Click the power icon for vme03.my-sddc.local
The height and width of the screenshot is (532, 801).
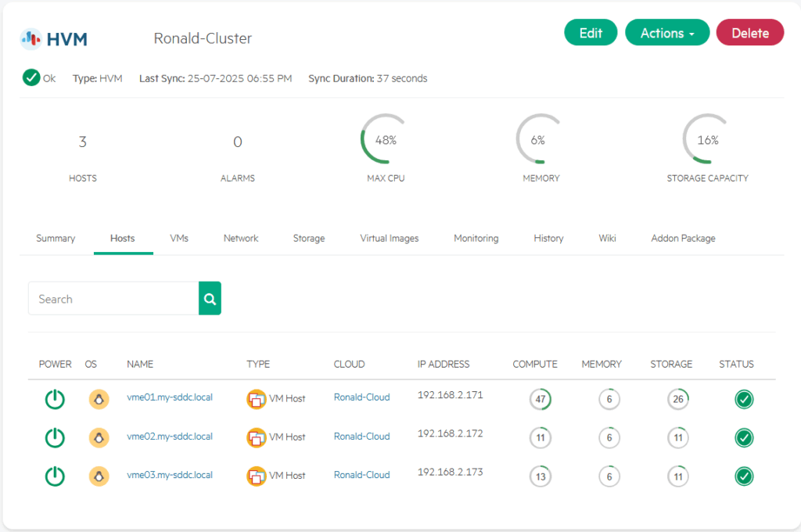point(54,476)
